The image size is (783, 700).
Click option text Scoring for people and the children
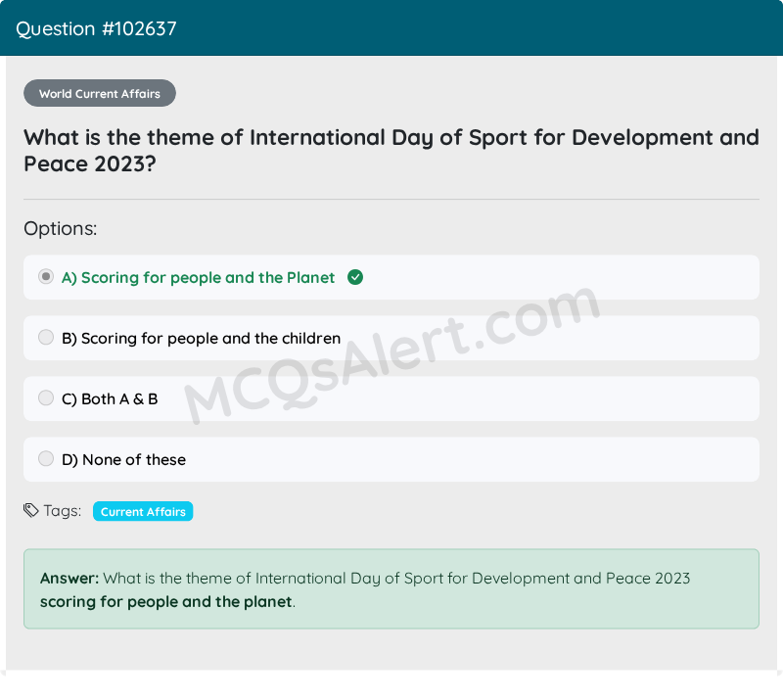pos(202,339)
